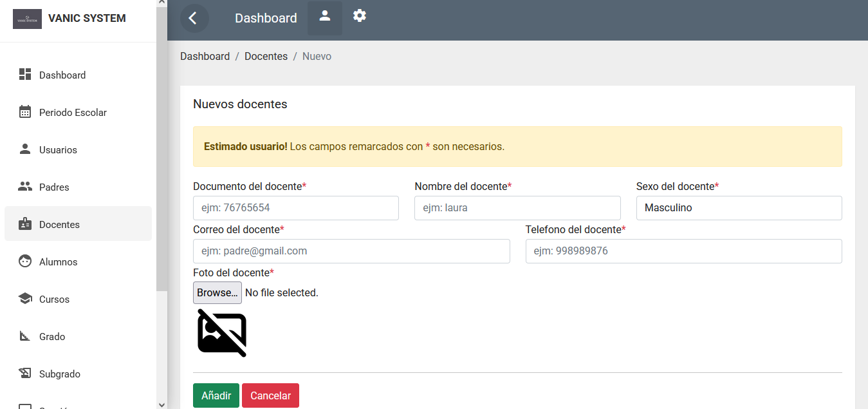Open the user profile icon in header
The width and height of the screenshot is (868, 409).
pyautogui.click(x=325, y=16)
